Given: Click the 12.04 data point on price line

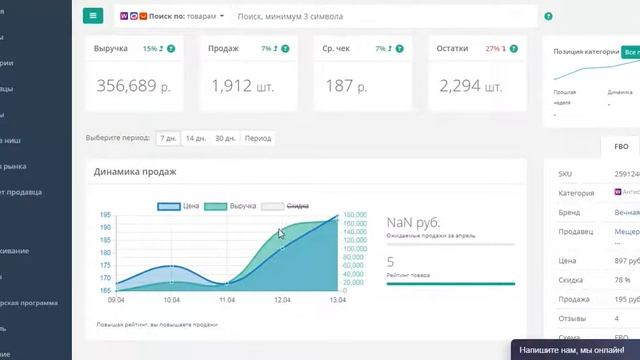Looking at the screenshot, I should (x=282, y=248).
